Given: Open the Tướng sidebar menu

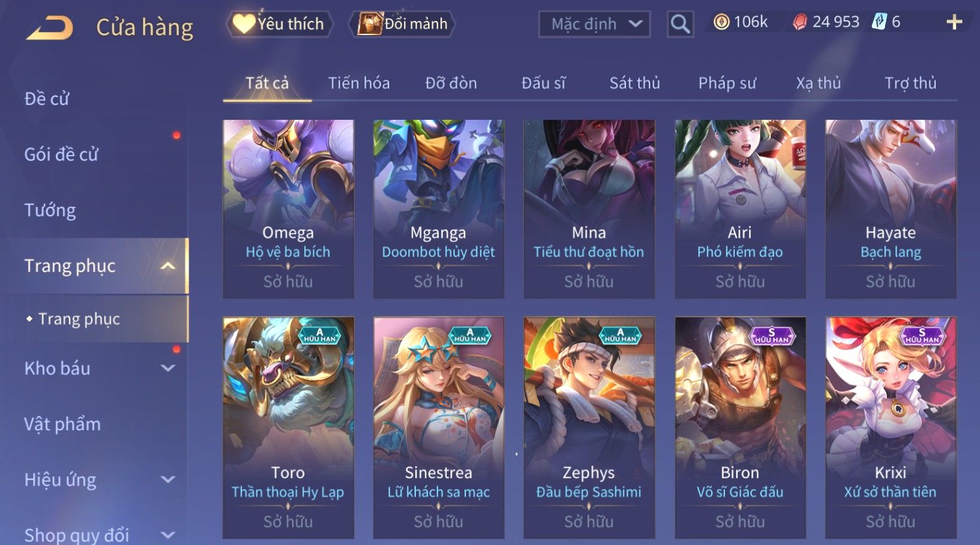Looking at the screenshot, I should coord(50,210).
